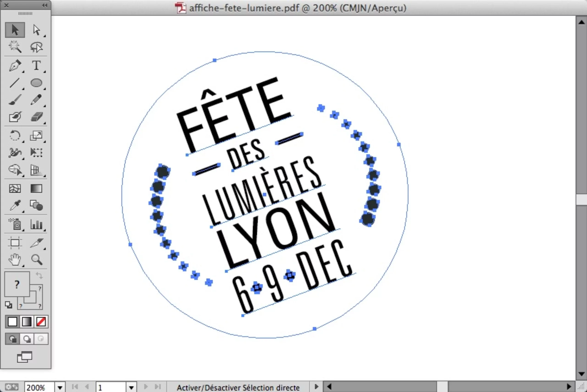Select the Hand tool

(15, 259)
